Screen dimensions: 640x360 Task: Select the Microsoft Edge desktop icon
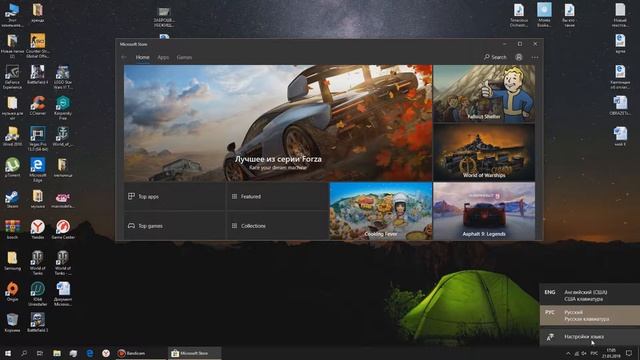(38, 170)
